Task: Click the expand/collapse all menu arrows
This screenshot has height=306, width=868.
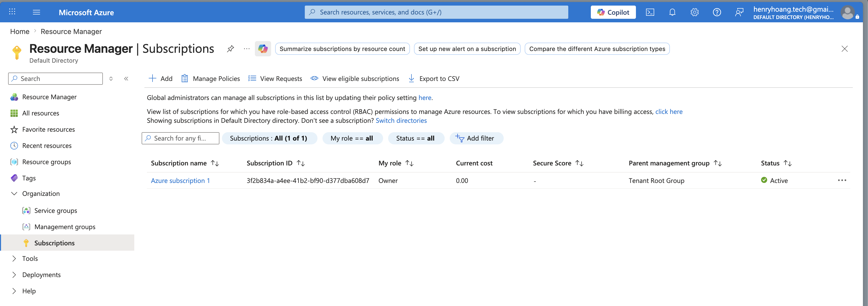Action: (111, 79)
